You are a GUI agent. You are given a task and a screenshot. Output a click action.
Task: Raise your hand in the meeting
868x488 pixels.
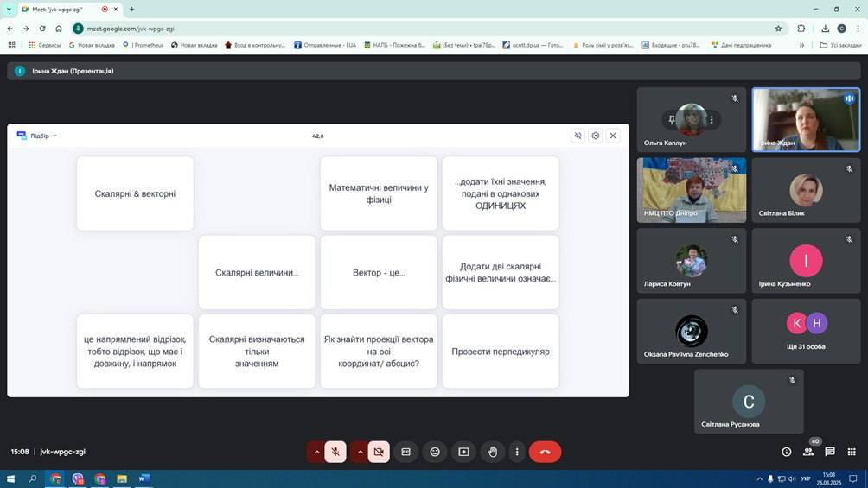click(493, 452)
